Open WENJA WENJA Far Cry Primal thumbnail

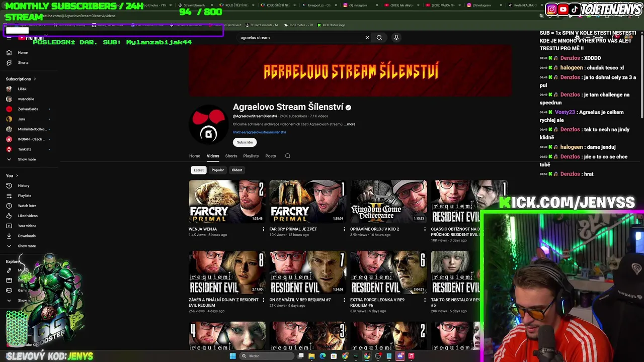pos(227,202)
